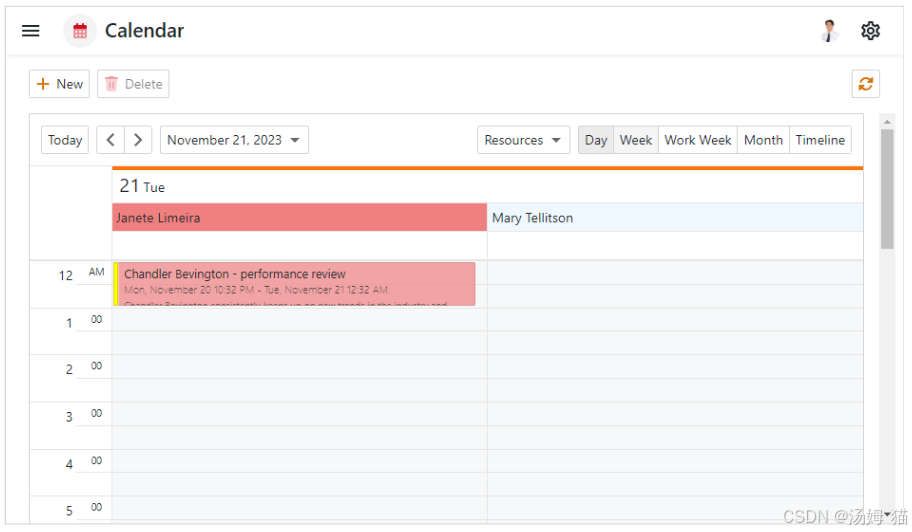Create a New appointment
The height and width of the screenshot is (532, 912).
pos(59,84)
